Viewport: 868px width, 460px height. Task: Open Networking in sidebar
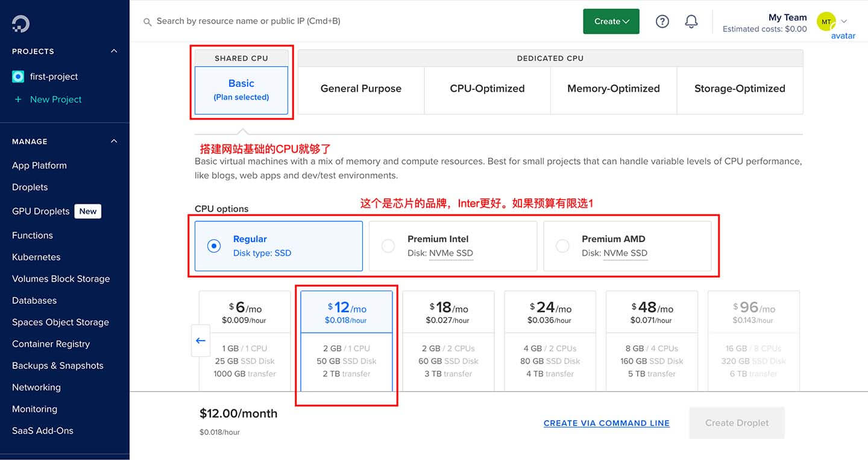[36, 387]
